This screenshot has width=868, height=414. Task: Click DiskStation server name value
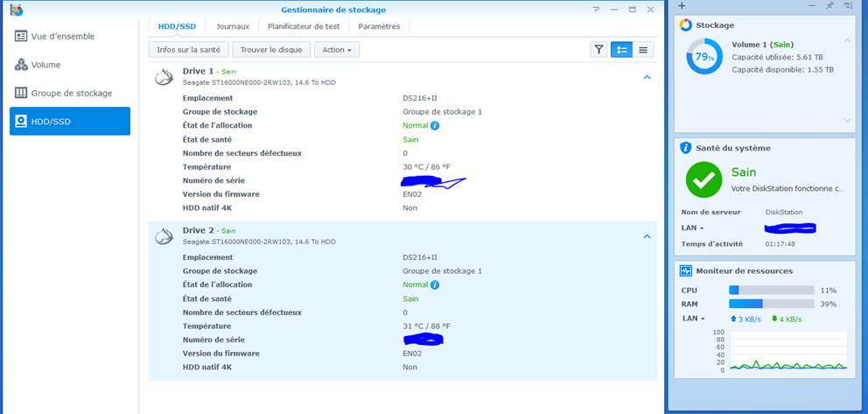pyautogui.click(x=783, y=212)
